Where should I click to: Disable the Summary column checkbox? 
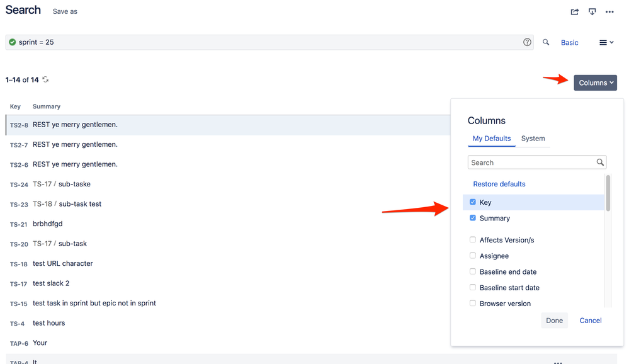pyautogui.click(x=473, y=218)
